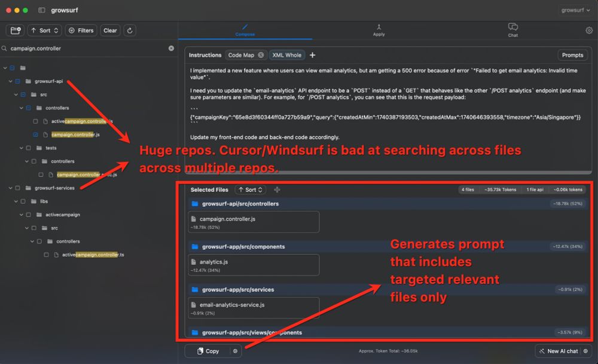598x364 pixels.
Task: Click the magnifier icon in the search box
Action: [x=4, y=48]
